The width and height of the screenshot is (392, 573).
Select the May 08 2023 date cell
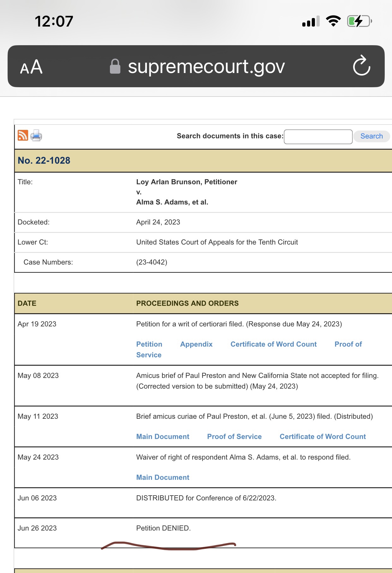coord(38,375)
